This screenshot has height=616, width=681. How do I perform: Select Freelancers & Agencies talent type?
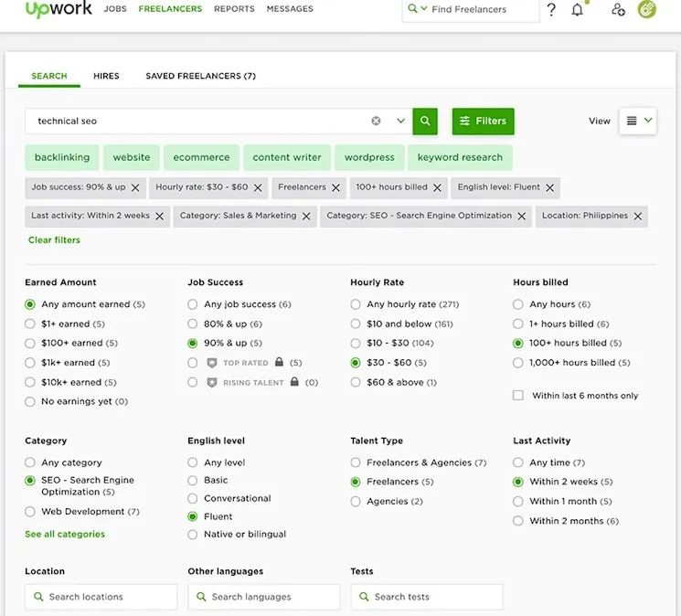pyautogui.click(x=356, y=462)
